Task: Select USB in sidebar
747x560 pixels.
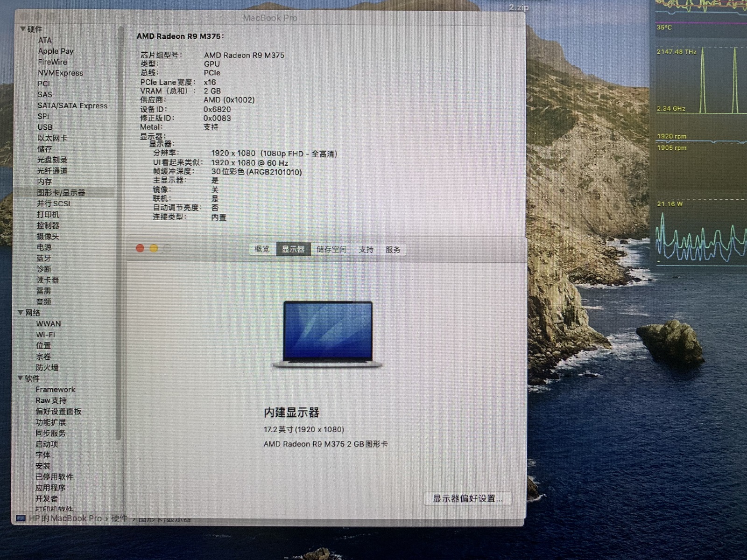Action: (45, 127)
